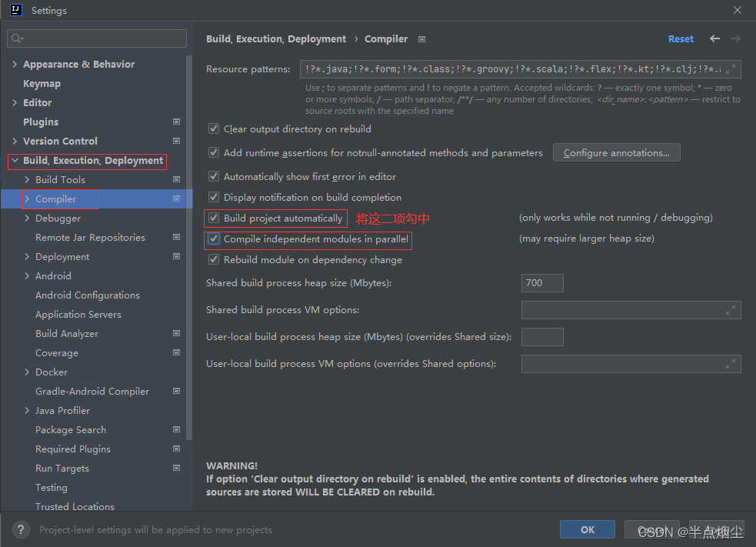Image resolution: width=756 pixels, height=547 pixels.
Task: Expand the Resource patterns field editor
Action: 731,69
